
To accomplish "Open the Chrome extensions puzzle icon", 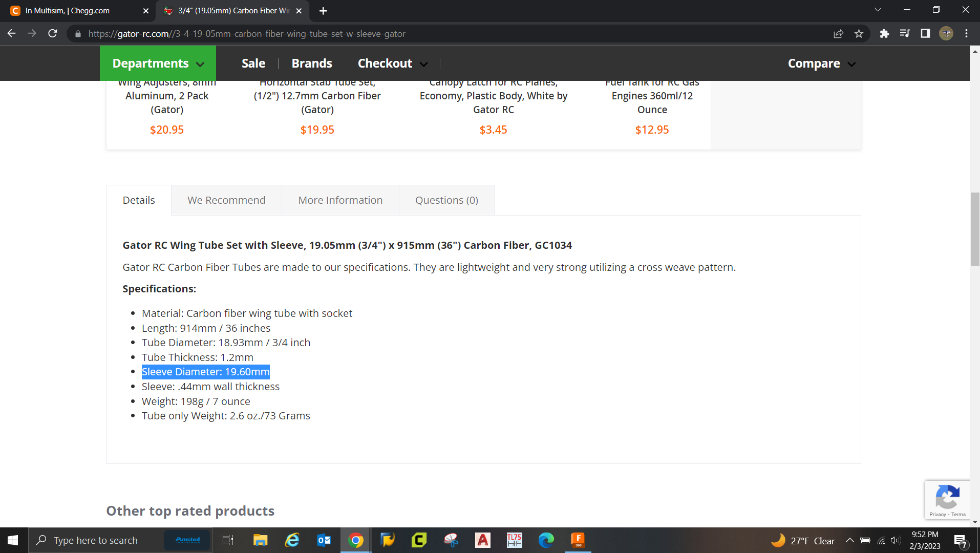I will tap(884, 34).
